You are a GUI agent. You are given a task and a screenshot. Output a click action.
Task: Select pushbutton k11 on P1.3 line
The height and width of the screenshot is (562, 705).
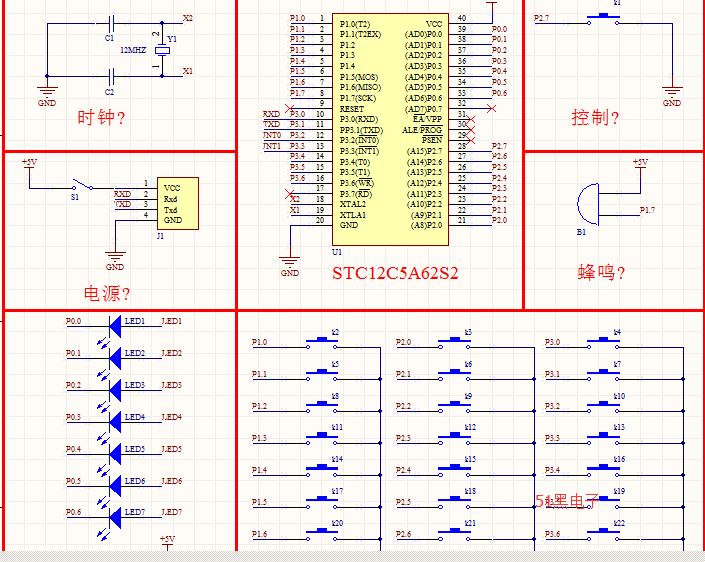point(321,438)
